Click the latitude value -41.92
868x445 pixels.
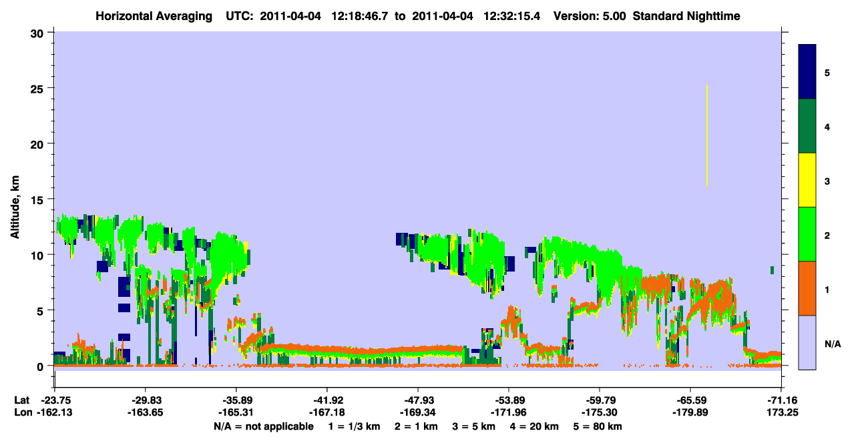pyautogui.click(x=327, y=400)
